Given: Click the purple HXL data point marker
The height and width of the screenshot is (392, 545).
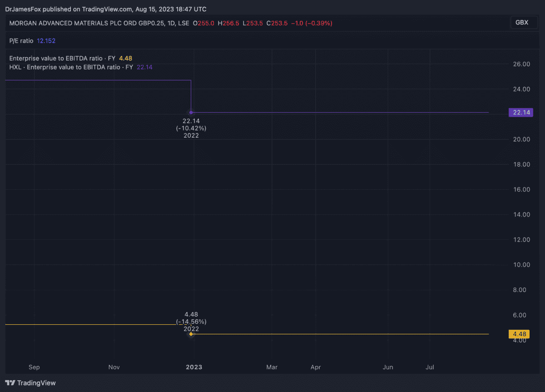Looking at the screenshot, I should [x=191, y=112].
